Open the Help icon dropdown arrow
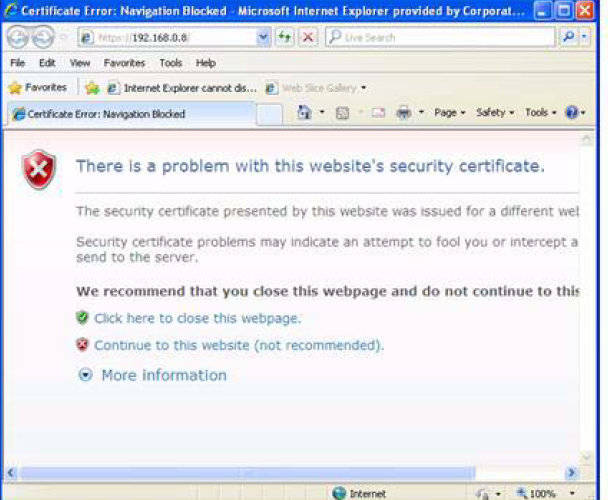Image resolution: width=609 pixels, height=500 pixels. coord(583,113)
